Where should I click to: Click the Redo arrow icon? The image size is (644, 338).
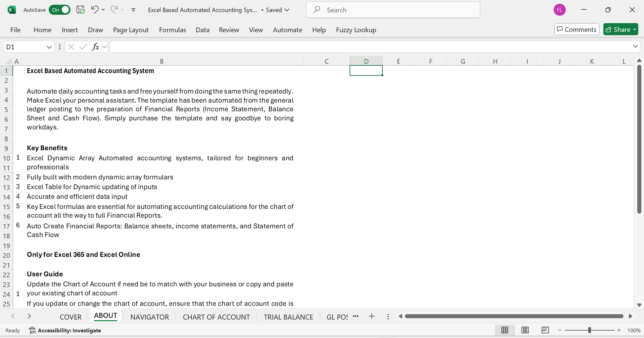[x=114, y=9]
